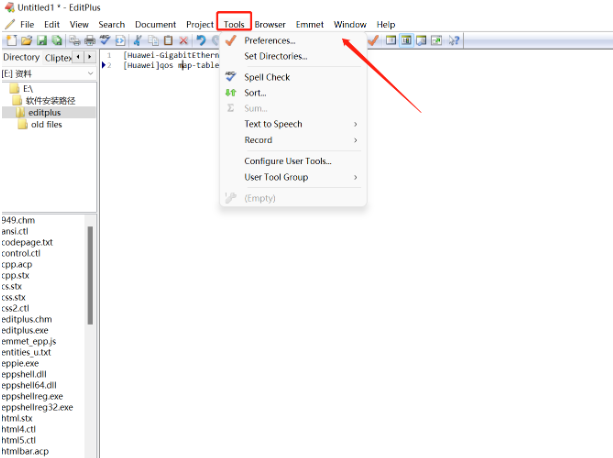
Task: Select the file codepage.txt
Action: pyautogui.click(x=27, y=242)
